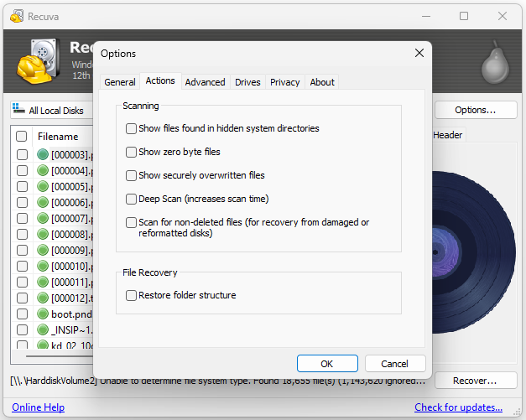Viewport: 526px width, 420px height.
Task: Open the Online Help link
Action: (x=39, y=407)
